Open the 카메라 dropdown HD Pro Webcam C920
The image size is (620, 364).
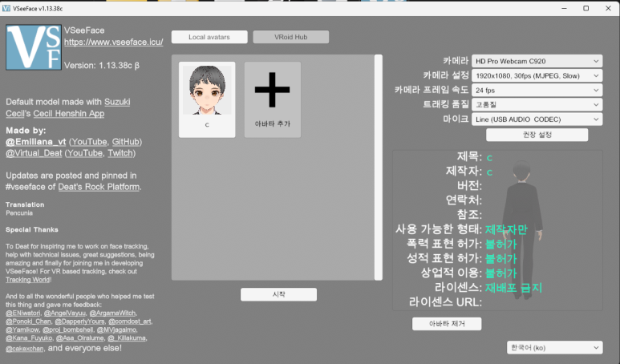(537, 61)
